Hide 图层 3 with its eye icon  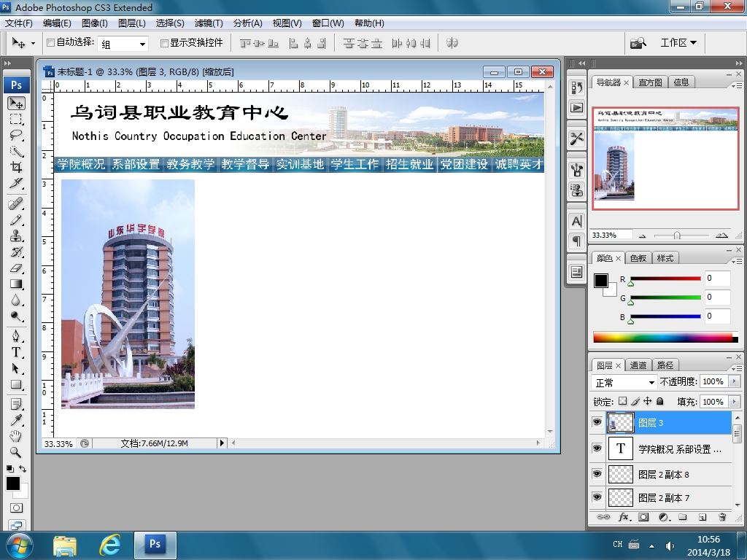[597, 422]
